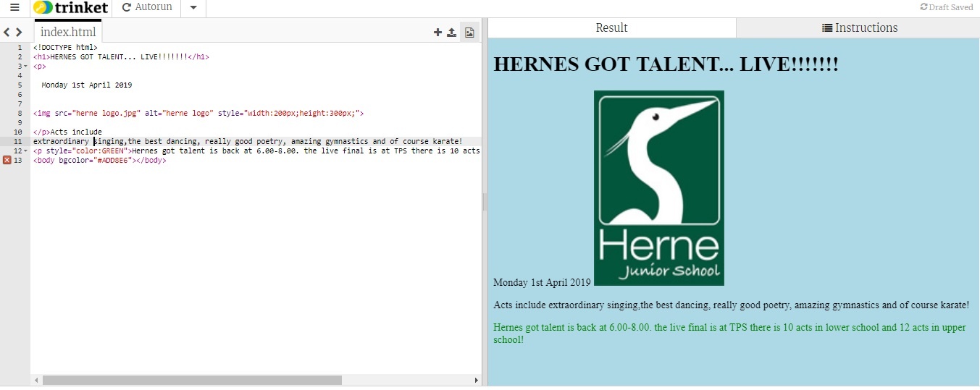Viewport: 980px width, 390px height.
Task: Click the img src code line 8
Action: [x=198, y=113]
